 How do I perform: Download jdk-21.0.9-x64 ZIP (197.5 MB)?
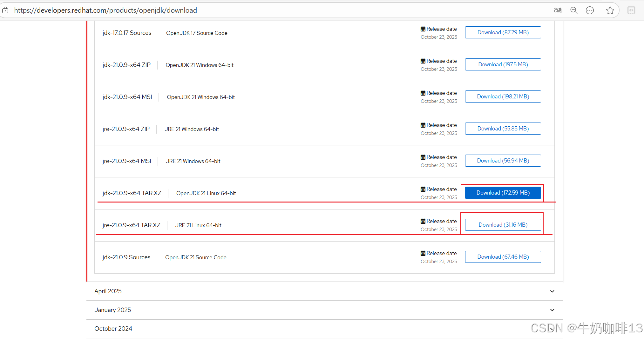[503, 64]
